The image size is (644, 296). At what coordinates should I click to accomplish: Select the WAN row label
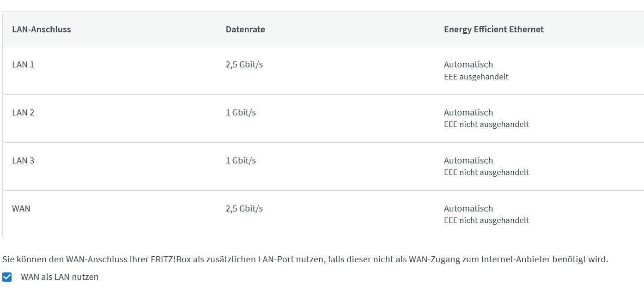(x=21, y=209)
